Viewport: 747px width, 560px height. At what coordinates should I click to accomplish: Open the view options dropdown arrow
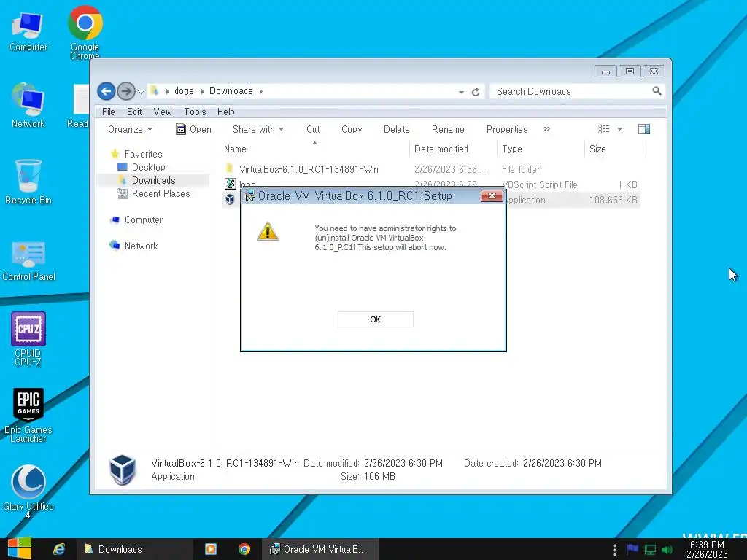pos(620,129)
